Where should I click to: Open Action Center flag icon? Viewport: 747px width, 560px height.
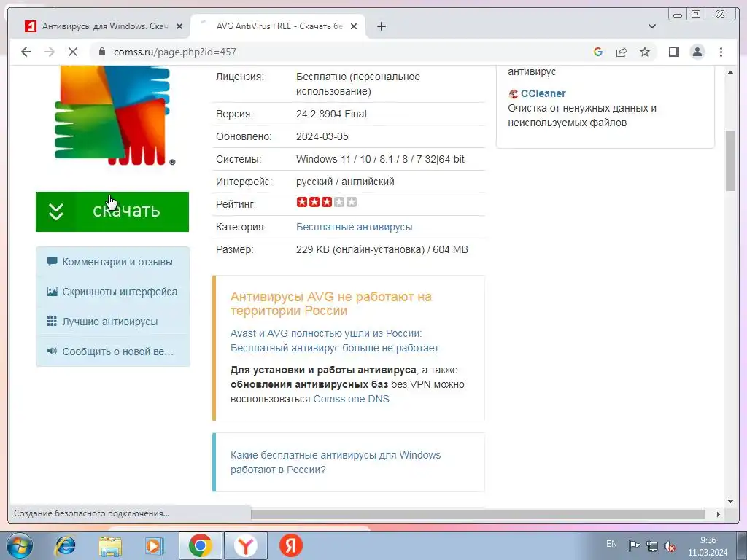pos(634,545)
